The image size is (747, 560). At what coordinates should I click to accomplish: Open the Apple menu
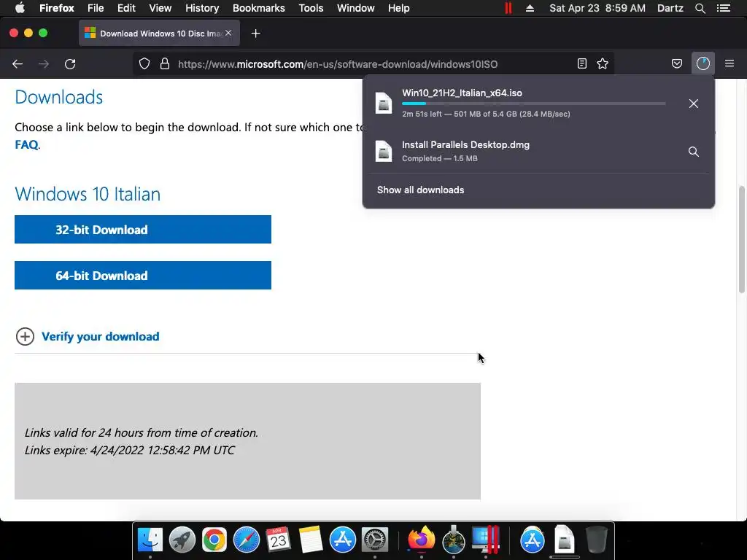click(20, 8)
